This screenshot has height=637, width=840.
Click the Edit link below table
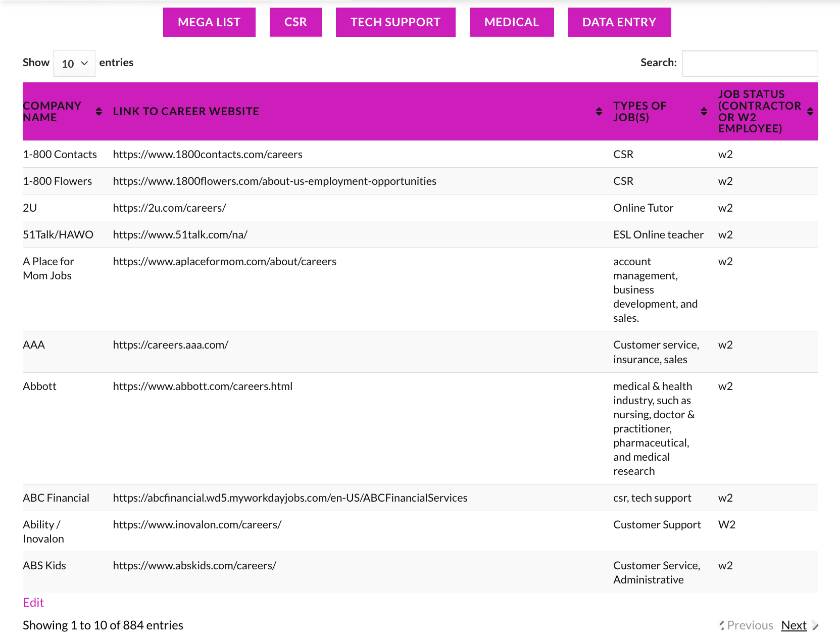tap(33, 603)
